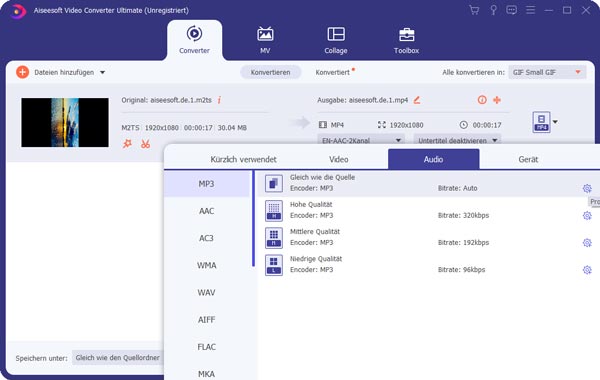The height and width of the screenshot is (380, 600).
Task: Select FLAC in the format list
Action: pos(207,347)
